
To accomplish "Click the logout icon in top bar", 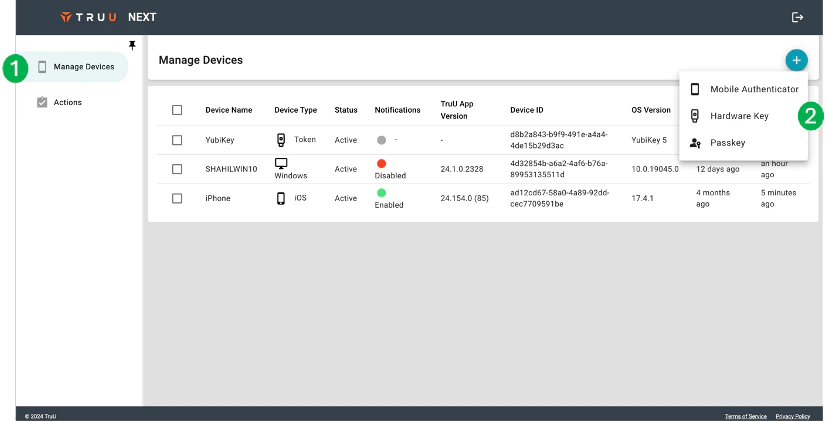I will (797, 17).
